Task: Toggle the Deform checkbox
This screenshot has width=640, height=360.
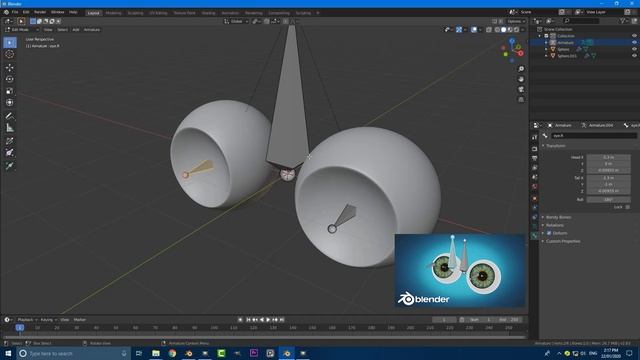Action: click(x=549, y=233)
